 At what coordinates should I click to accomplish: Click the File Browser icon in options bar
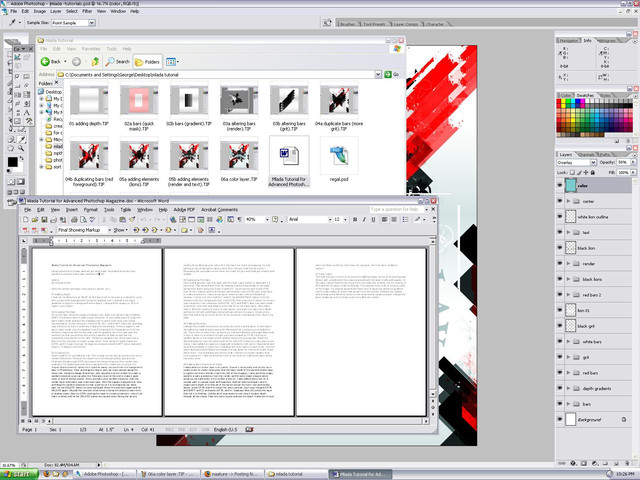point(327,23)
